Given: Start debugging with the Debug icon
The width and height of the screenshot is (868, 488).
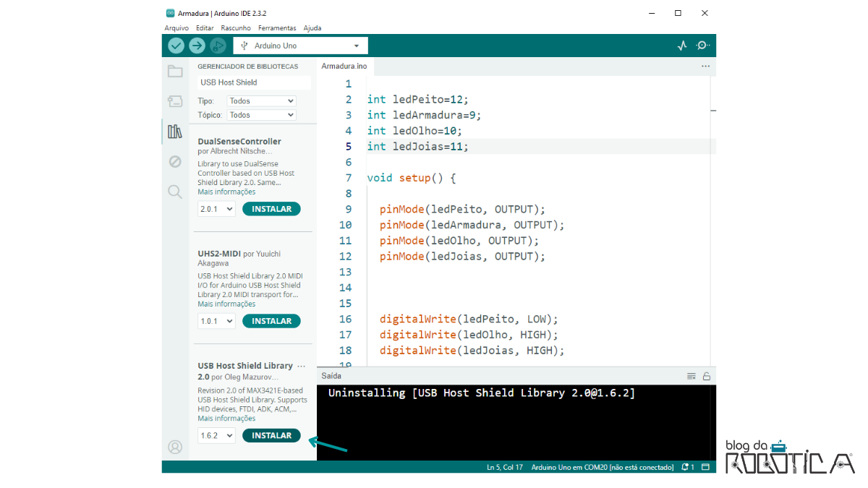Looking at the screenshot, I should point(218,46).
